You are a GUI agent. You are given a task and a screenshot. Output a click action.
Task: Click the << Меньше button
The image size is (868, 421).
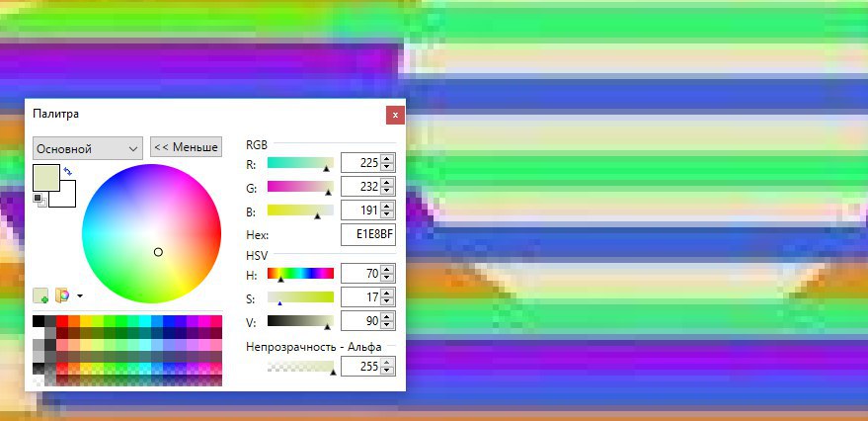(x=186, y=147)
